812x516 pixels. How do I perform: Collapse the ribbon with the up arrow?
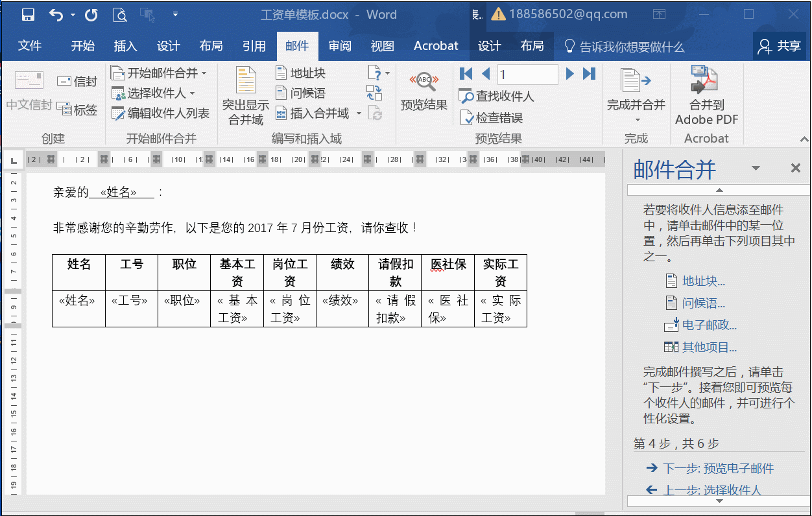click(804, 139)
